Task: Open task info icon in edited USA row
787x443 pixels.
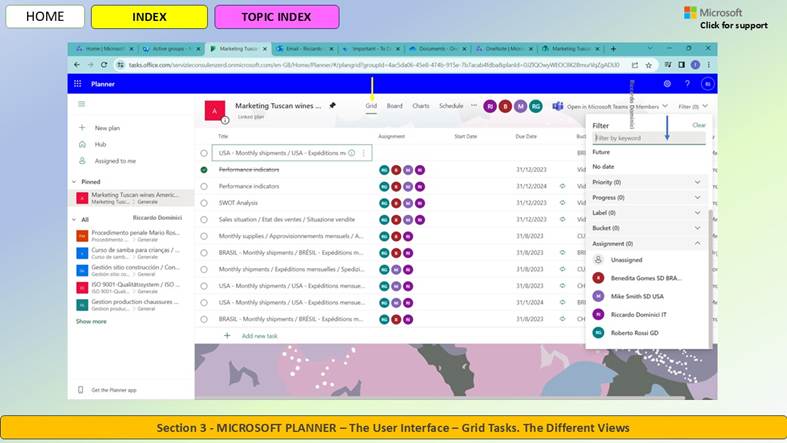Action: tap(351, 153)
